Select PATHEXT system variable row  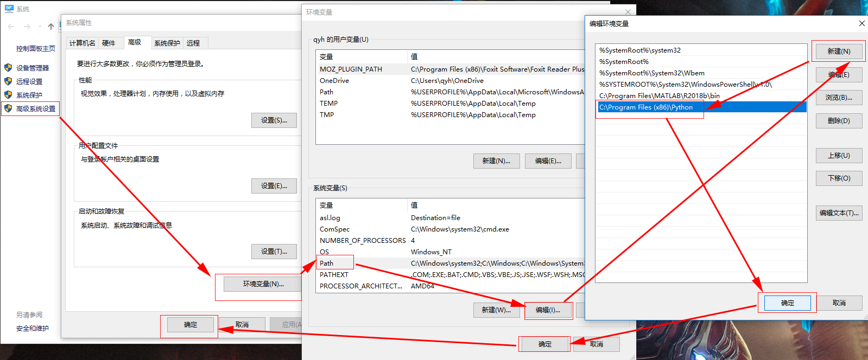tap(450, 274)
